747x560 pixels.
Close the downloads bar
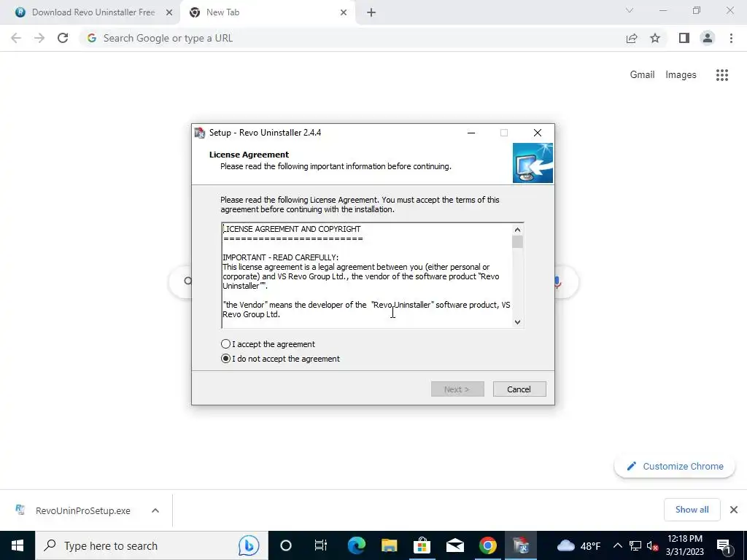point(734,510)
